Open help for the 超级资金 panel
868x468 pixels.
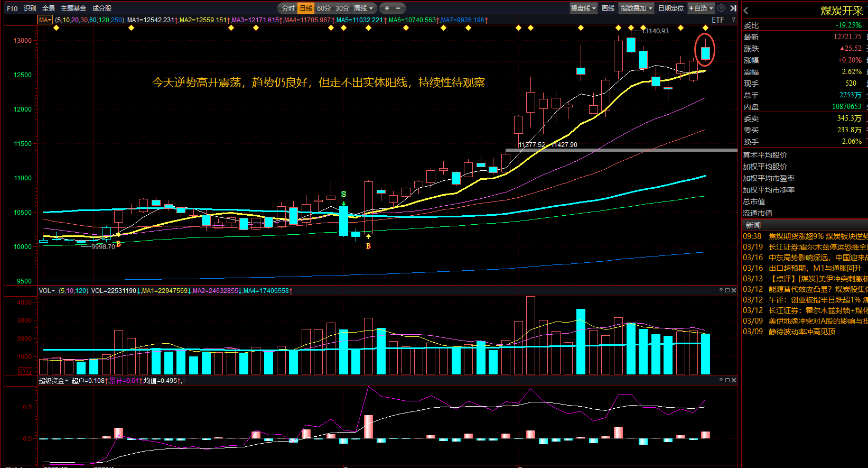(721, 380)
